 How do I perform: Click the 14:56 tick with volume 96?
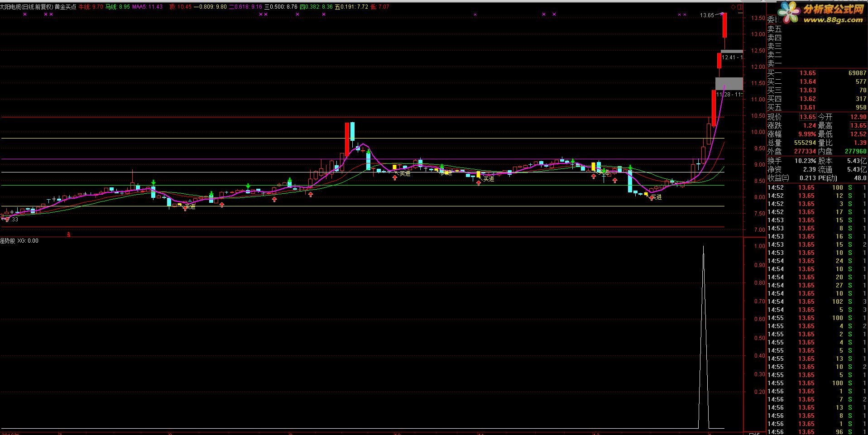pos(817,432)
